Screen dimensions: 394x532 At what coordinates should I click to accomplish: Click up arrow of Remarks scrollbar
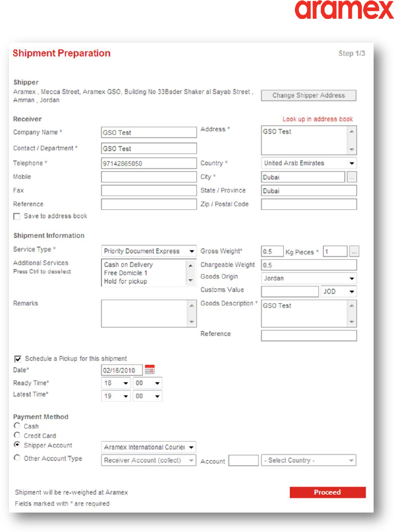tap(192, 306)
